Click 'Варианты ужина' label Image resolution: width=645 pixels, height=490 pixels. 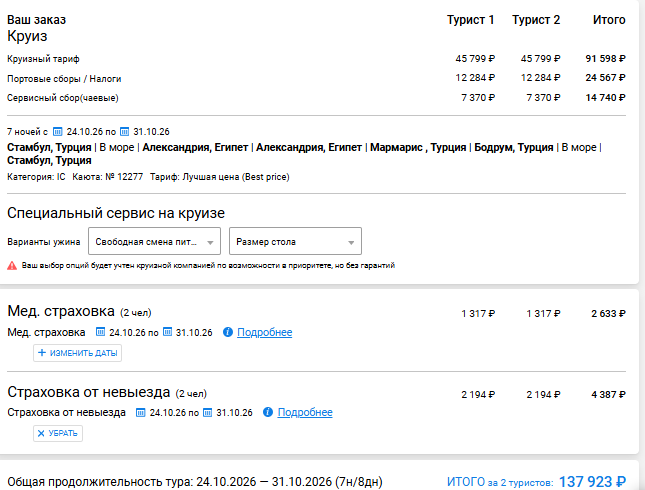pos(44,242)
